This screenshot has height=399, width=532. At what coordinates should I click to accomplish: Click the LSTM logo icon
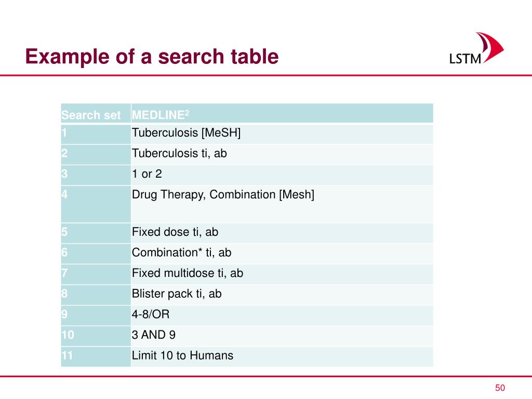tap(476, 48)
